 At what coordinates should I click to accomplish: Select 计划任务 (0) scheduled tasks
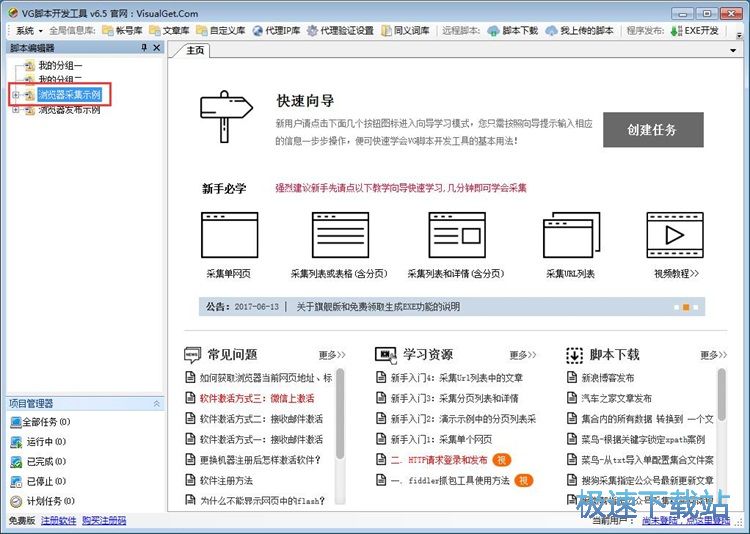[43, 501]
